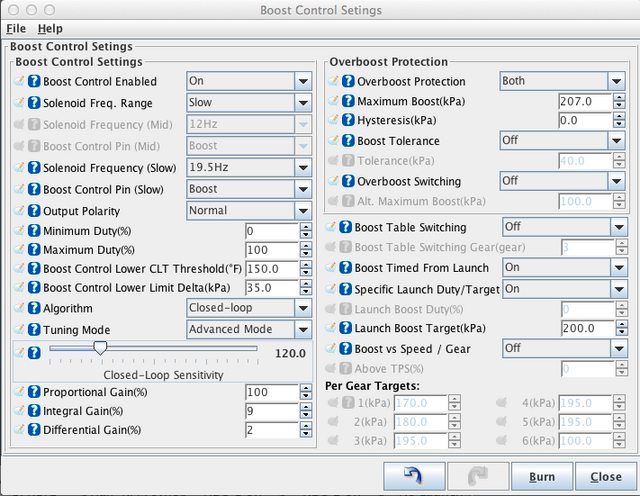Open Solenoid Frequency (Slow) 19.5Hz dropdown
Image resolution: width=640 pixels, height=496 pixels.
tap(249, 168)
